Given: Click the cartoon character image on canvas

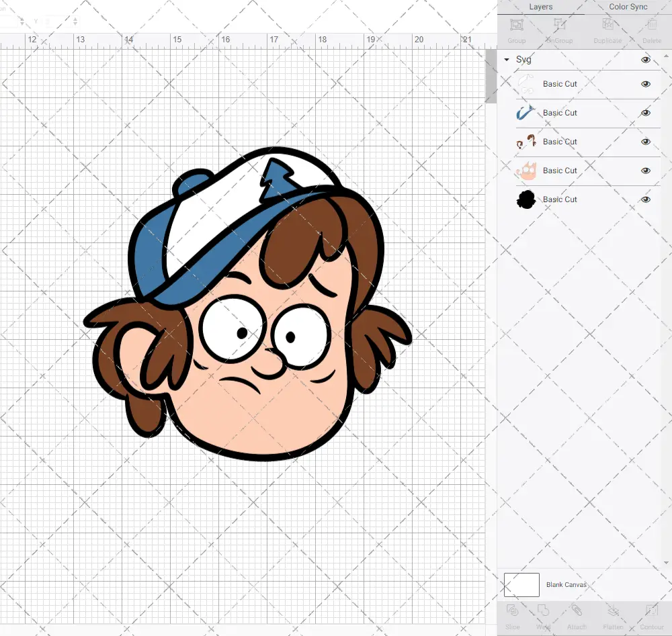Looking at the screenshot, I should (x=248, y=304).
